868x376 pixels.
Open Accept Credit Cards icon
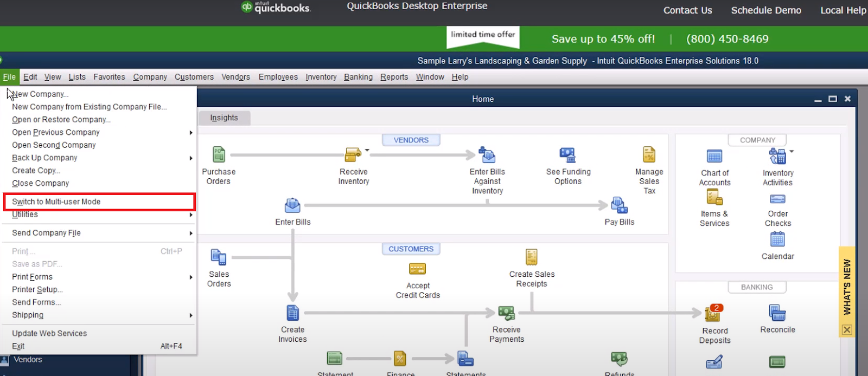pos(417,269)
